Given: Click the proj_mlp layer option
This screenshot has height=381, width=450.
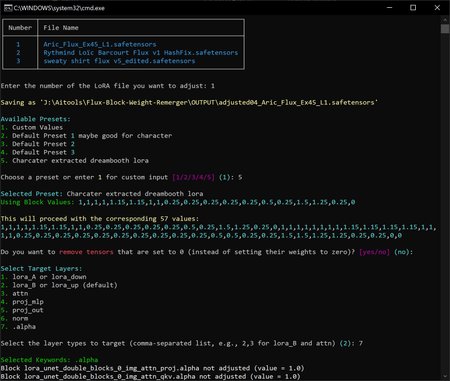Looking at the screenshot, I should point(22,302).
